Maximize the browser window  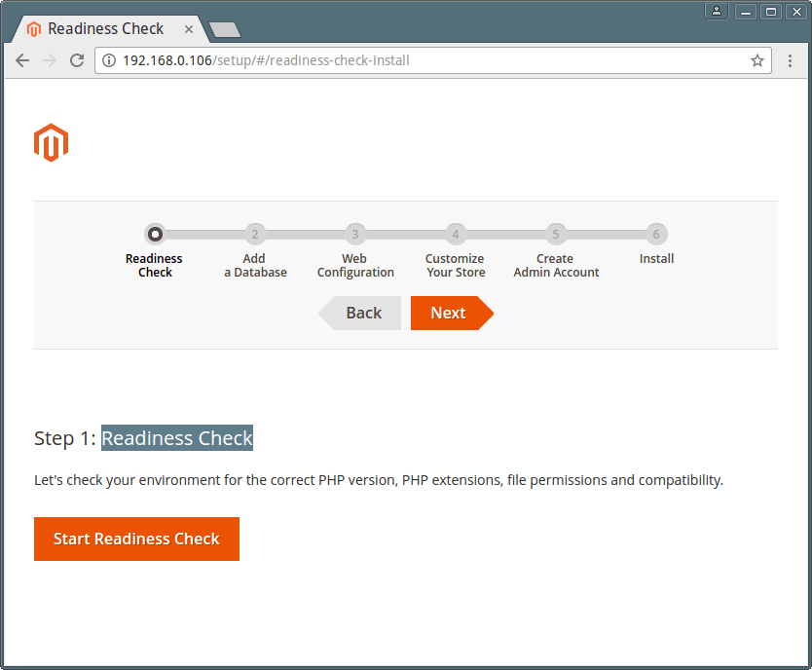(x=771, y=12)
